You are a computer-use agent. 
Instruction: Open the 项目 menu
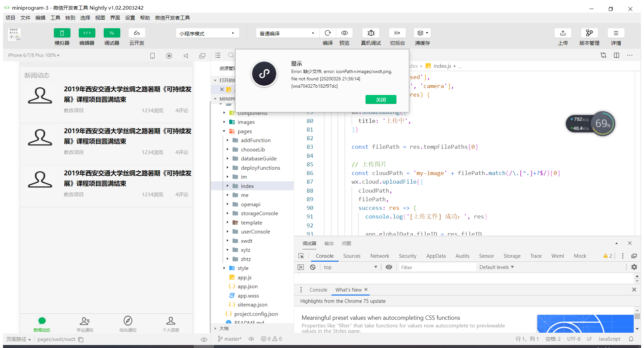tap(10, 18)
